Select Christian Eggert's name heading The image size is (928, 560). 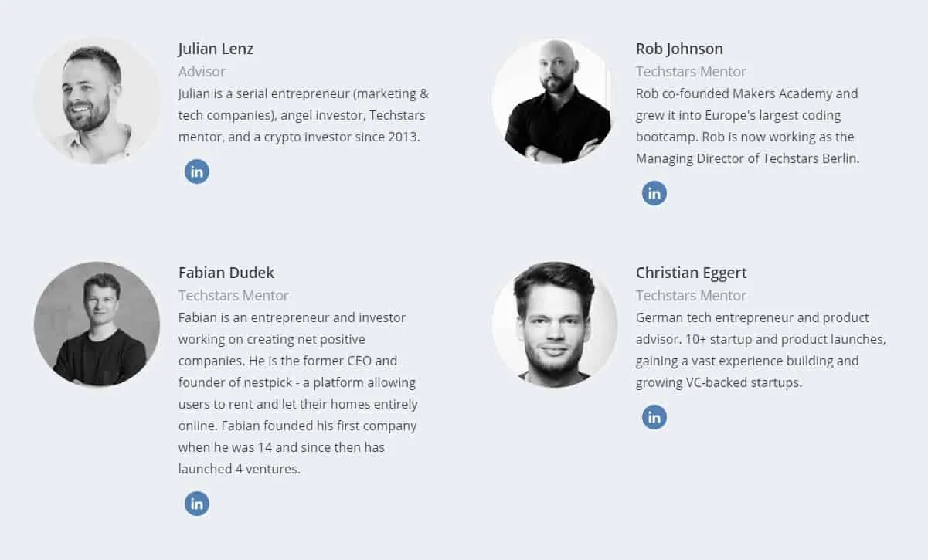coord(691,272)
